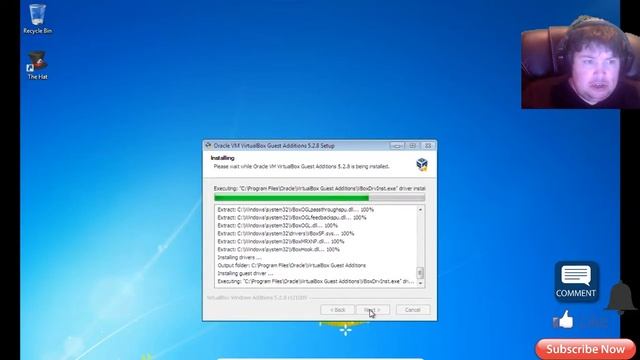Click the webcam video overlay

pos(580,63)
